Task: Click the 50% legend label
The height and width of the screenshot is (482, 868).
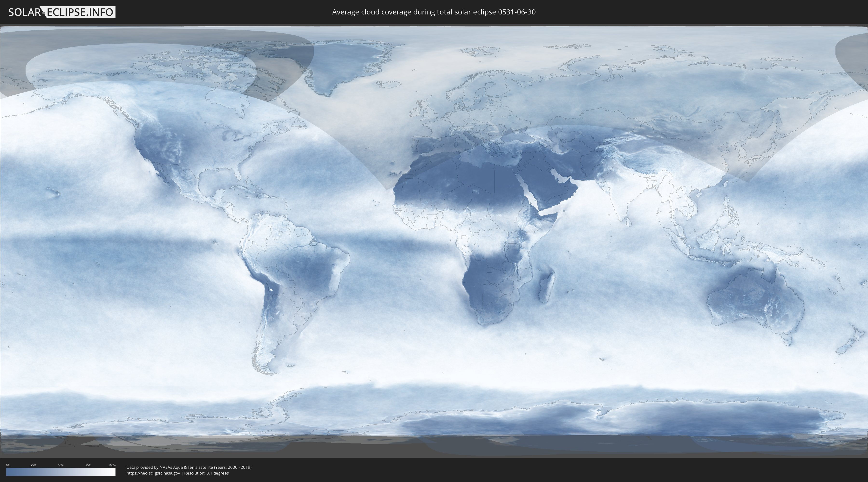Action: [61, 465]
